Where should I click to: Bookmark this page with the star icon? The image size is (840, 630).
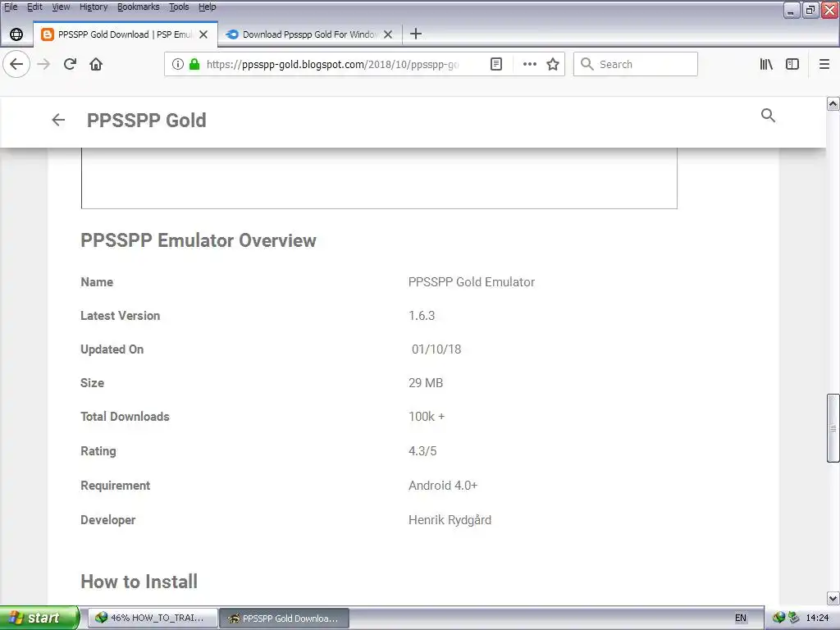click(553, 64)
